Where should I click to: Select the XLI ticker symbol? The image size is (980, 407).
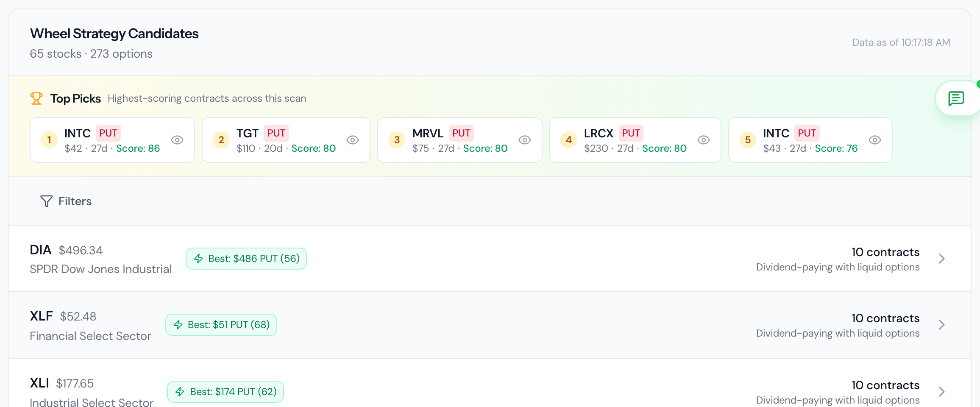coord(39,383)
